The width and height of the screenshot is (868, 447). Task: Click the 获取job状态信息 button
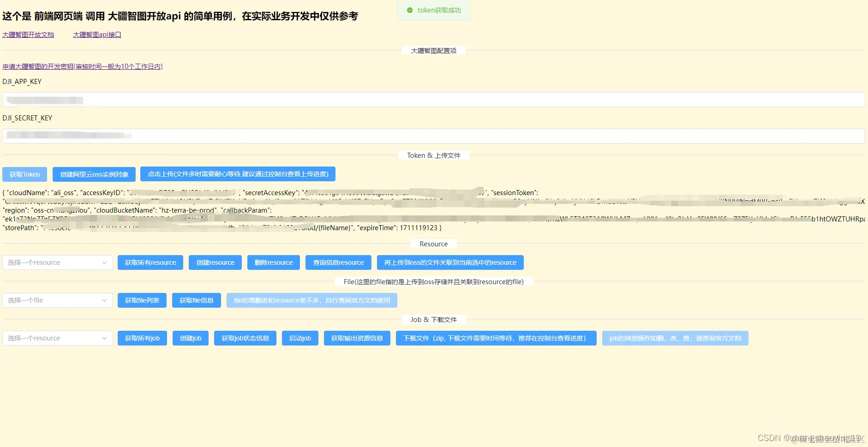245,338
